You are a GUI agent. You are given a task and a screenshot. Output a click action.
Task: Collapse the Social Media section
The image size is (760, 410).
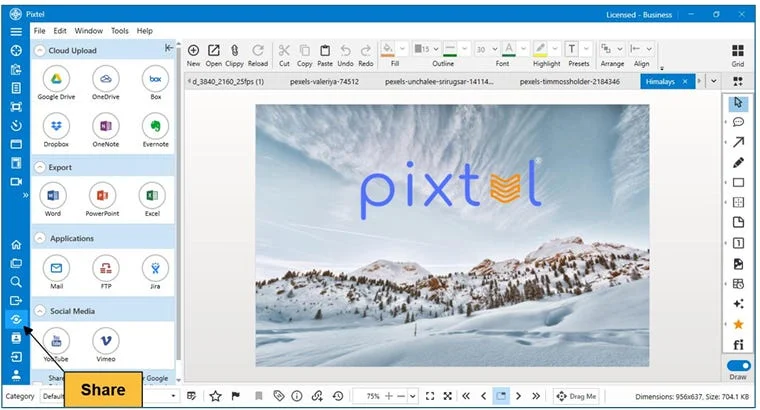[40, 311]
